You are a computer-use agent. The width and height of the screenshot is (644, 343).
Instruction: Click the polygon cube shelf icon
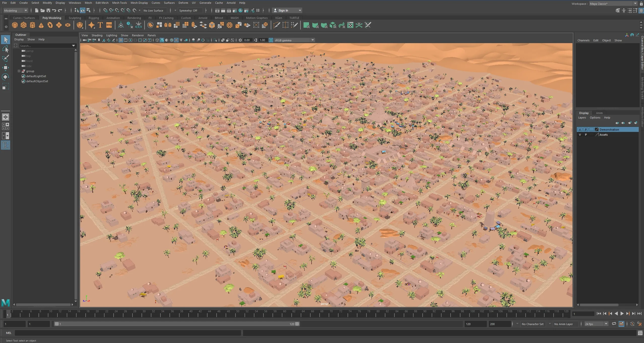pyautogui.click(x=24, y=25)
